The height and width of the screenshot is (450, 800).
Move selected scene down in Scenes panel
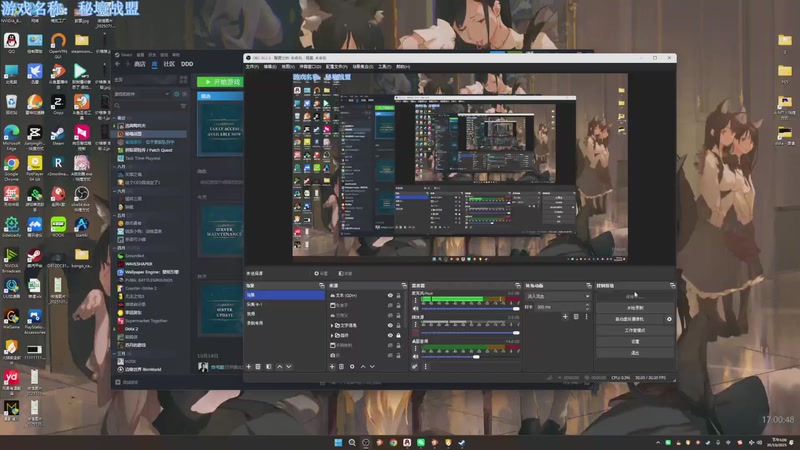[289, 366]
